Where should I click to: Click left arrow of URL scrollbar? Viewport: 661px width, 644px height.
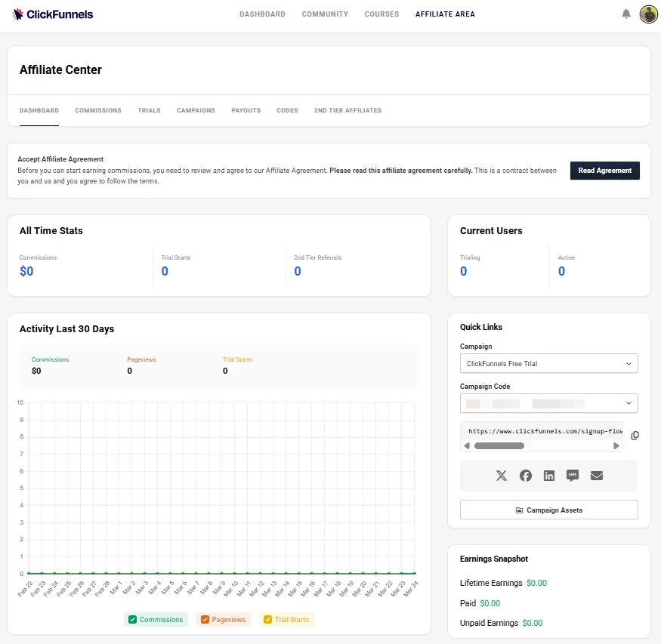coord(467,445)
